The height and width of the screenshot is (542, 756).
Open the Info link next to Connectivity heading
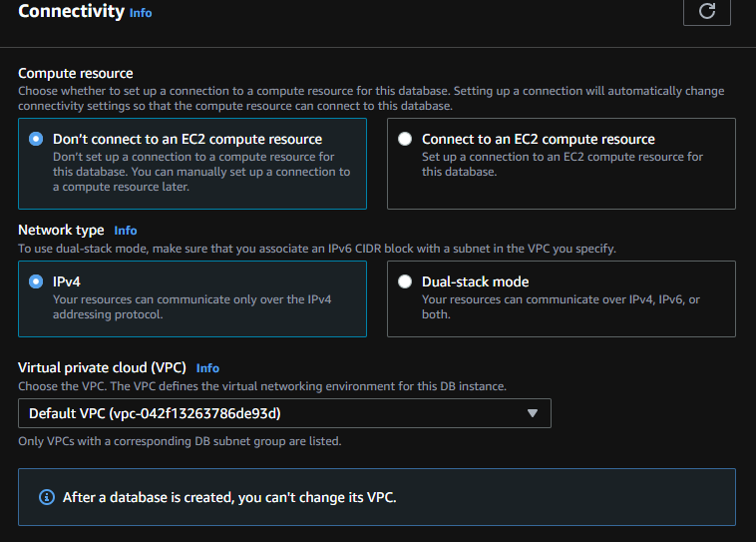[x=141, y=13]
